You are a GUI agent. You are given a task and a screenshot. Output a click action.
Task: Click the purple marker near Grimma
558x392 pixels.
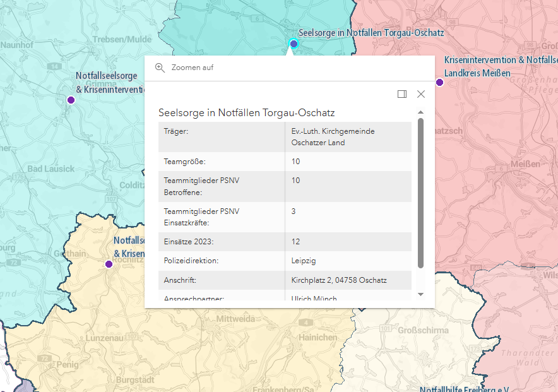tap(71, 99)
